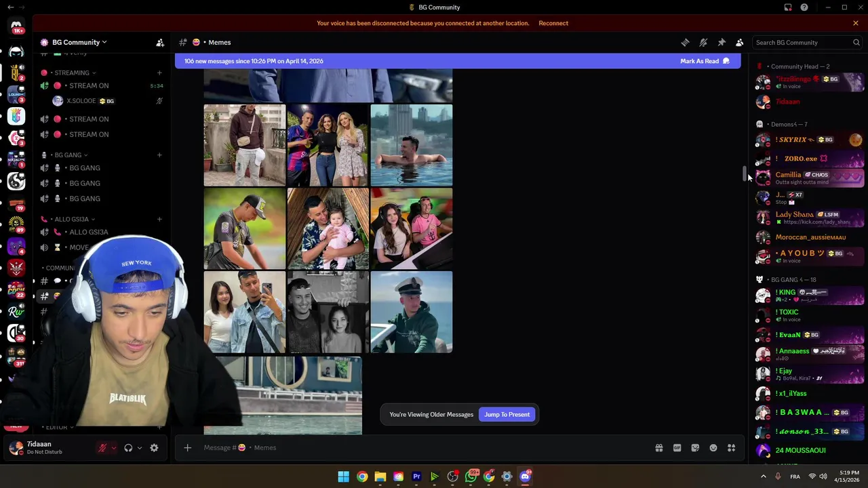The height and width of the screenshot is (488, 868).
Task: Click the invite people icon beside BG Community
Action: point(160,42)
